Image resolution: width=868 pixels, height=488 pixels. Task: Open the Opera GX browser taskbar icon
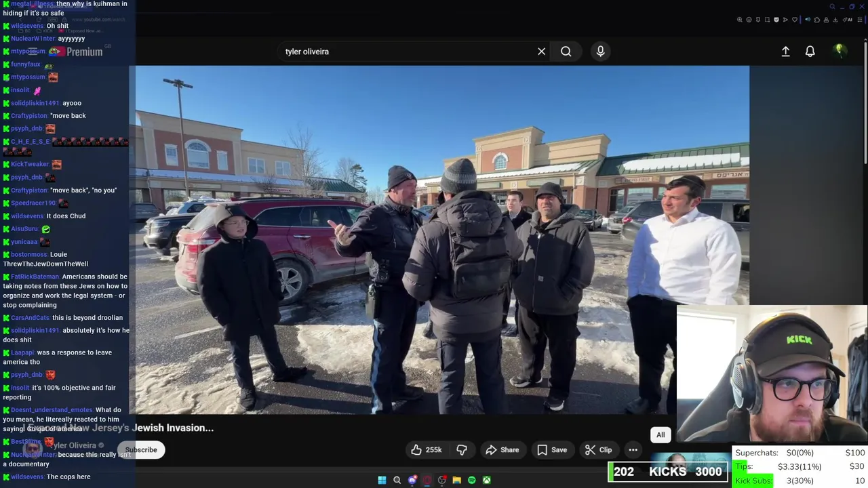coord(427,480)
